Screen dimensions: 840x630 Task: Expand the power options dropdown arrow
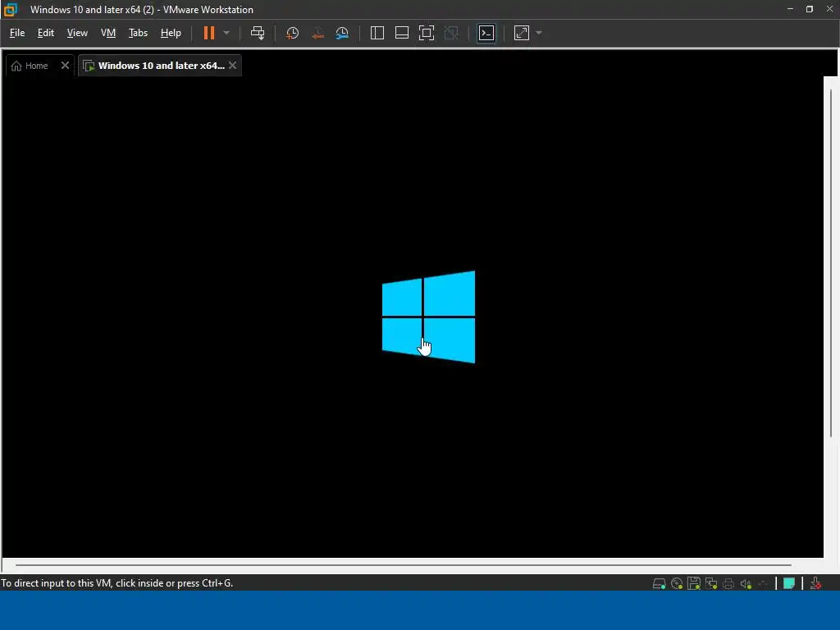coord(226,33)
